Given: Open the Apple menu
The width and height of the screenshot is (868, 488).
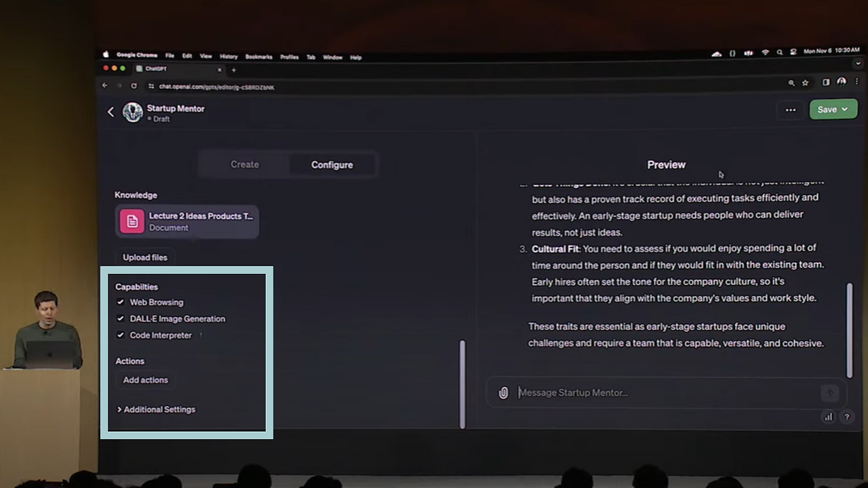Looking at the screenshot, I should pos(106,55).
